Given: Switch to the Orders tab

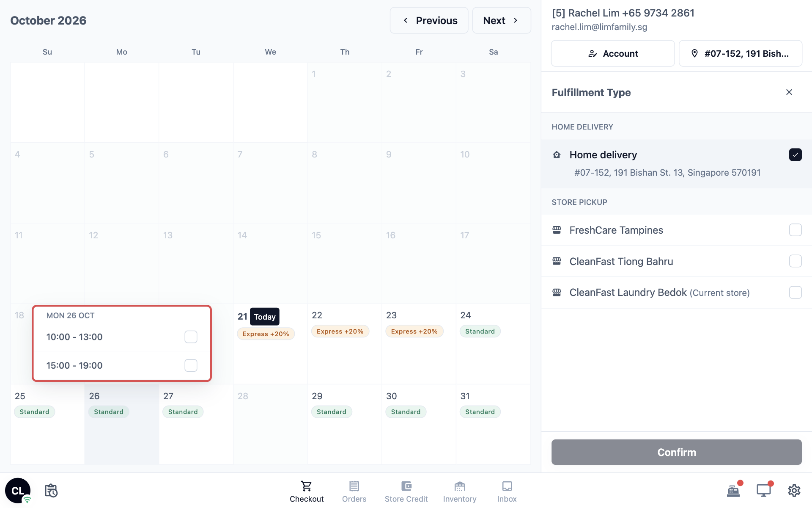Looking at the screenshot, I should 354,491.
